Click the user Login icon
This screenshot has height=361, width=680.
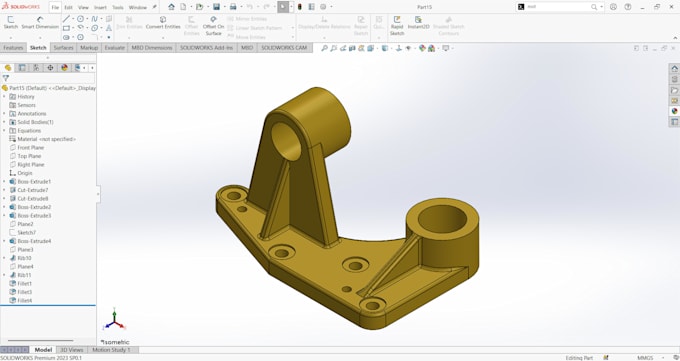click(613, 7)
